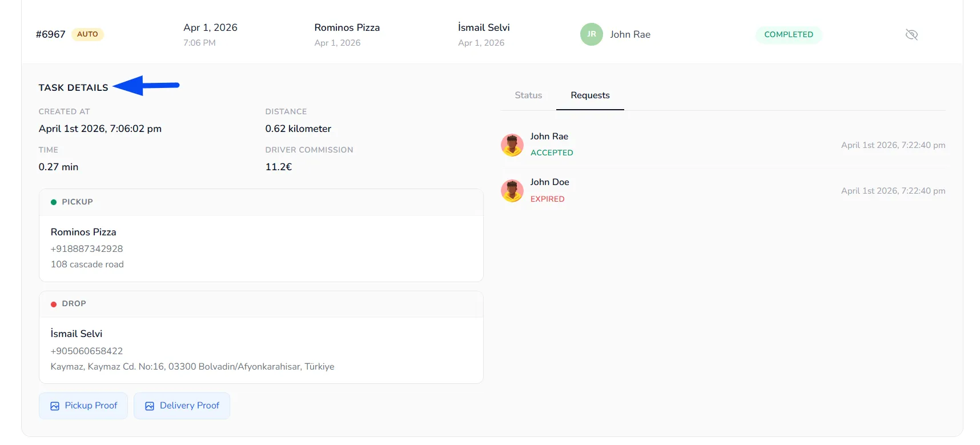Click the COMPLETED status badge
980x445 pixels.
pyautogui.click(x=789, y=35)
